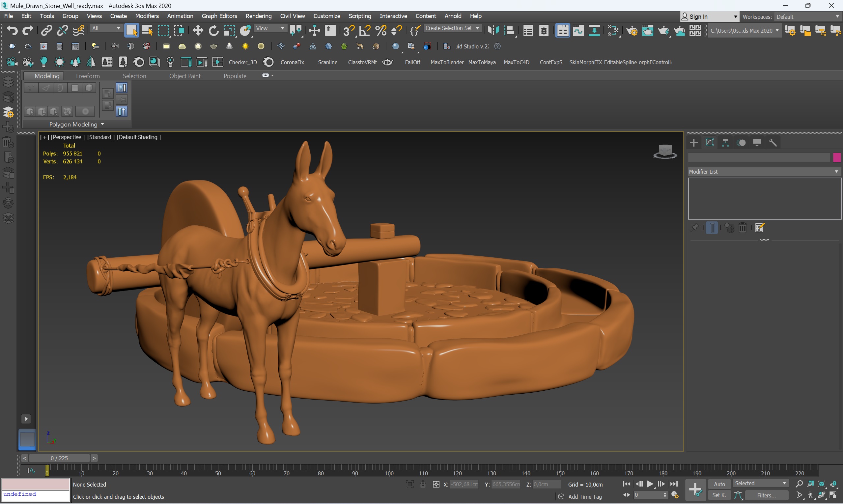Click Add Time Tag label
Viewport: 843px width, 504px height.
point(585,496)
